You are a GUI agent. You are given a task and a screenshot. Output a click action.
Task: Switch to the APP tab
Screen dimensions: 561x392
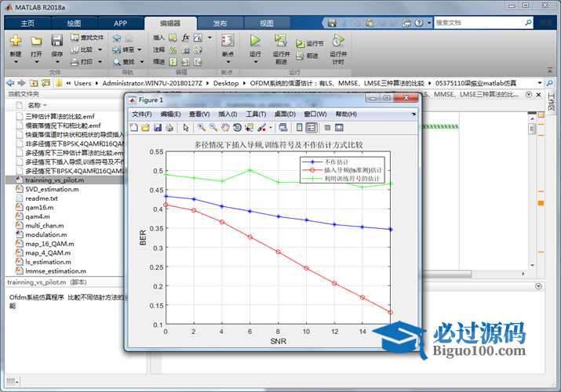[121, 24]
